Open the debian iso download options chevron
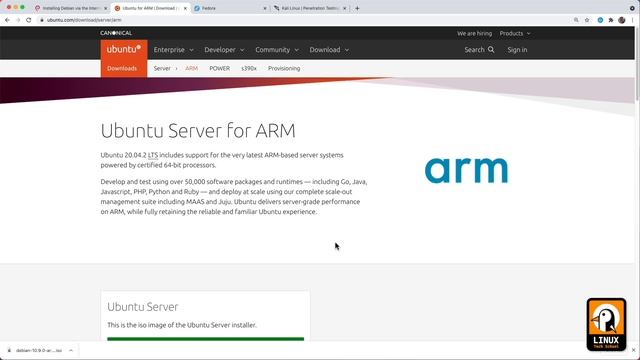The image size is (640, 360). pyautogui.click(x=71, y=350)
